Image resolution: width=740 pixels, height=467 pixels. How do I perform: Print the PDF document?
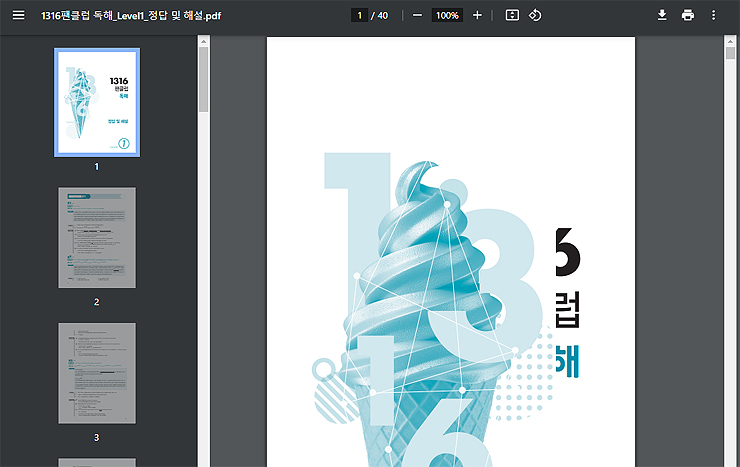click(688, 16)
